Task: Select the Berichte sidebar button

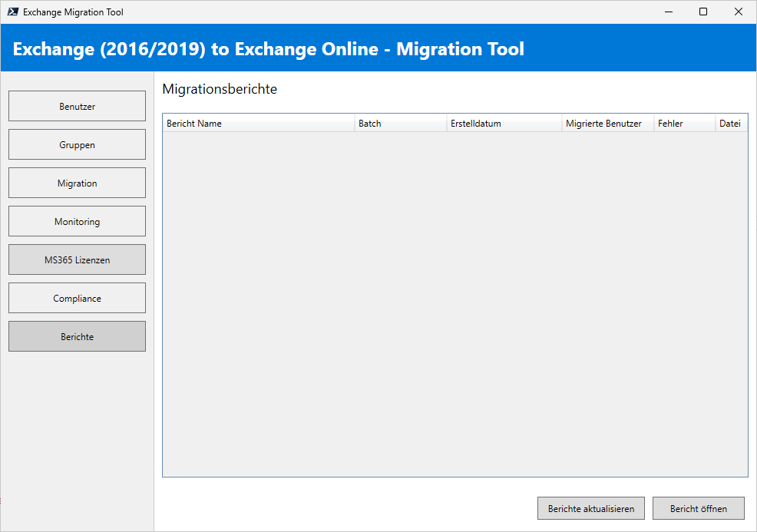Action: pos(77,336)
